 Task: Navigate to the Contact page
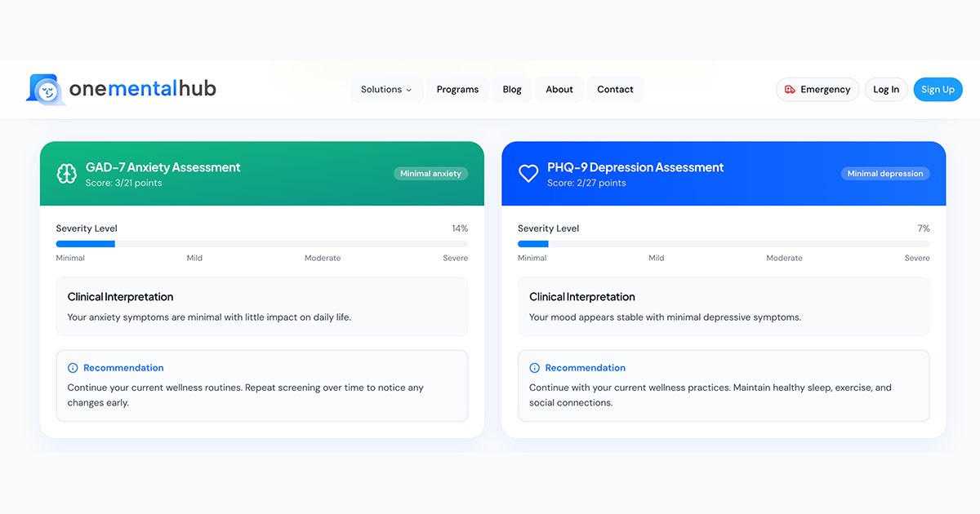(615, 90)
